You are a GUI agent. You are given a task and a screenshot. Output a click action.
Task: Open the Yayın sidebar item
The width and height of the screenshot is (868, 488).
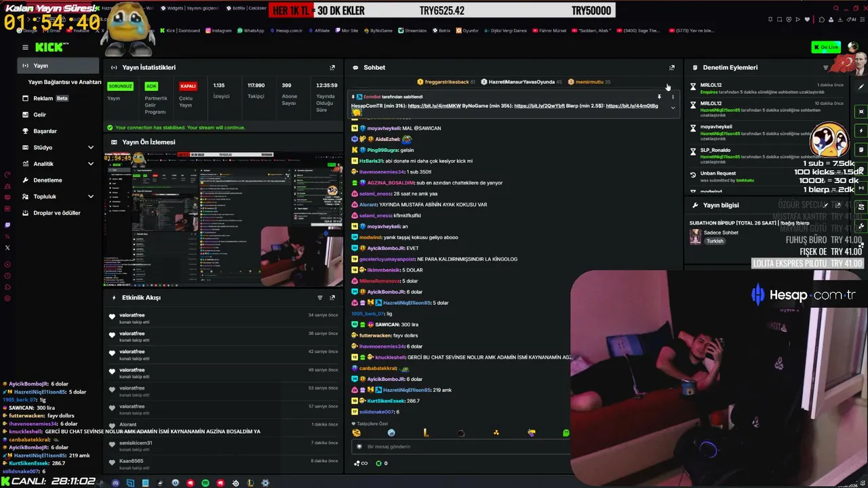point(58,66)
